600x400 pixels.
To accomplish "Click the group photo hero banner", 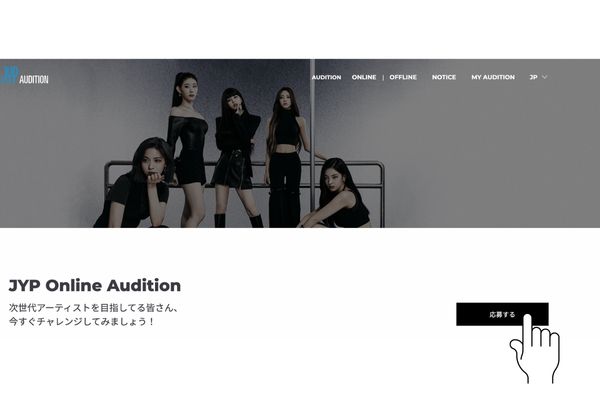I will (x=300, y=143).
